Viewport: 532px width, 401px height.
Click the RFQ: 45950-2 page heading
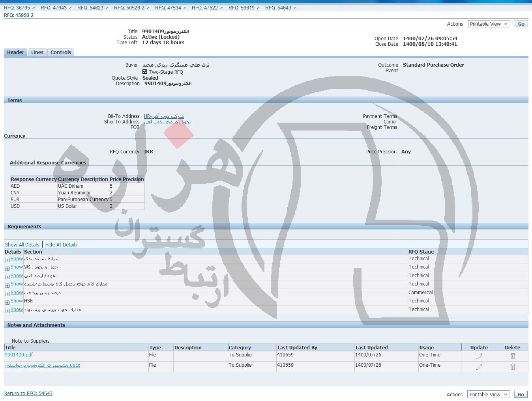tap(19, 15)
